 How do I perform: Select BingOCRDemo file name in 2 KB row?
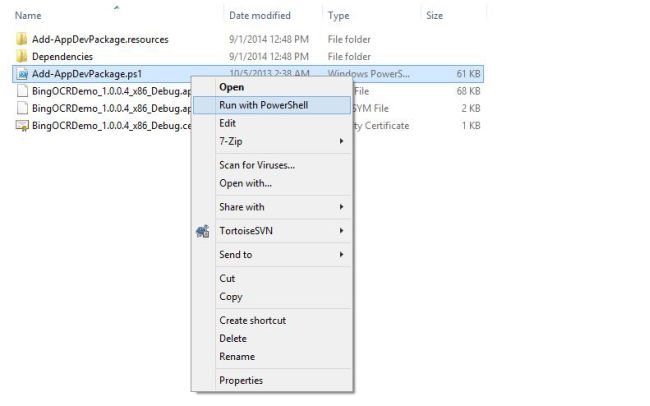point(112,108)
